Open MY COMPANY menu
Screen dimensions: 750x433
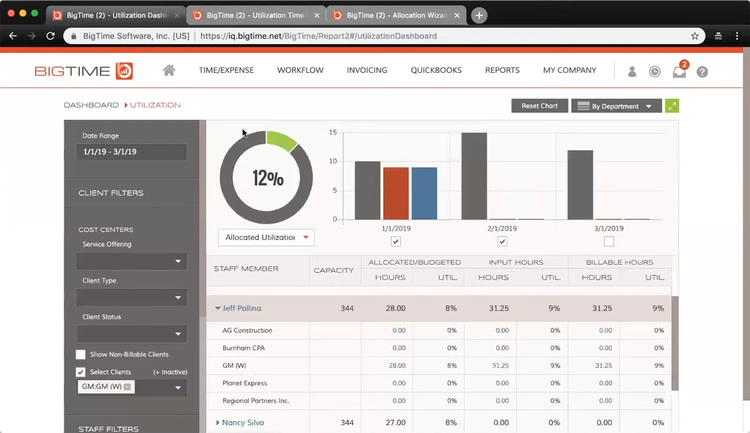point(570,70)
